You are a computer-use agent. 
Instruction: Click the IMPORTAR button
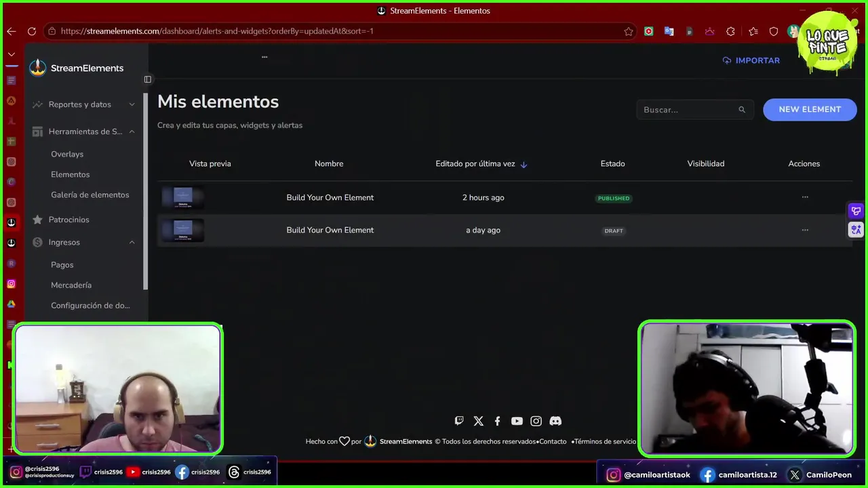click(751, 60)
